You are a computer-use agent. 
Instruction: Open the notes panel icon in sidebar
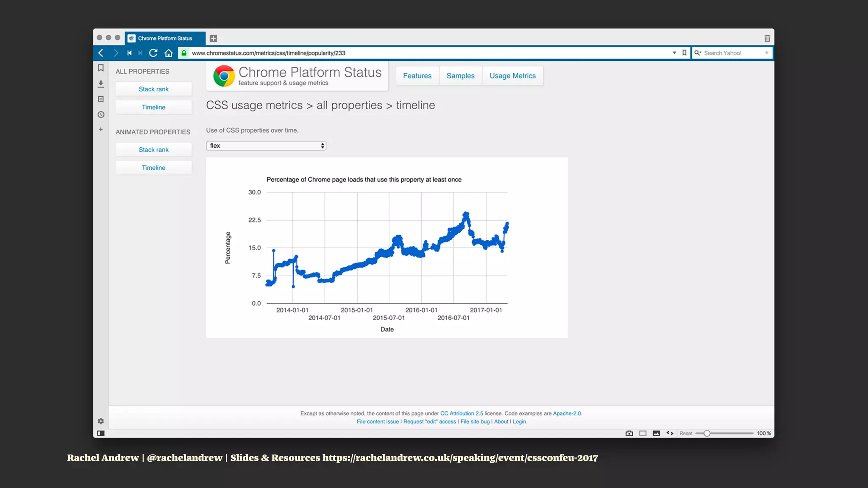click(101, 99)
